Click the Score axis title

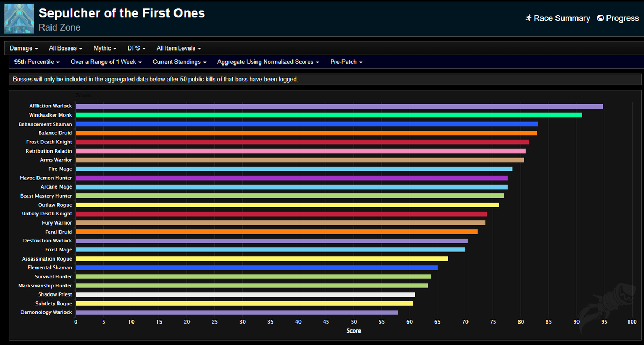click(354, 331)
